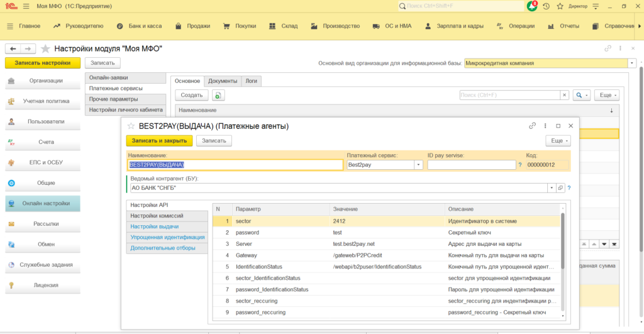Open favorites star in title bar
Screen dimensions: 644x334
(560, 6)
